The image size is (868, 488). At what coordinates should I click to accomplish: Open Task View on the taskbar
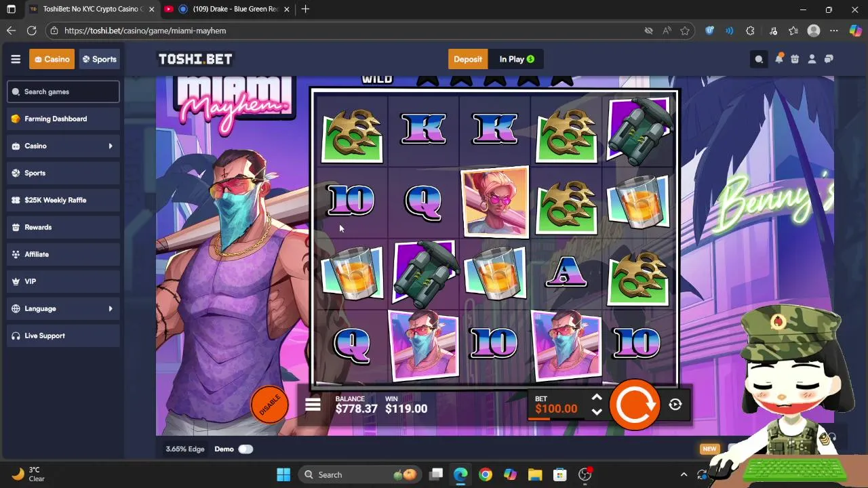pos(435,474)
